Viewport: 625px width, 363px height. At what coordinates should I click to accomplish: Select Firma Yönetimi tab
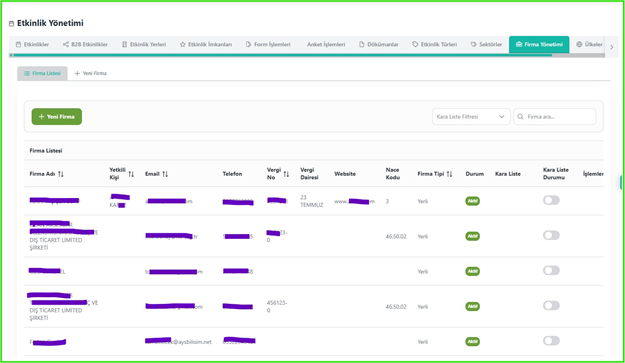coord(539,44)
